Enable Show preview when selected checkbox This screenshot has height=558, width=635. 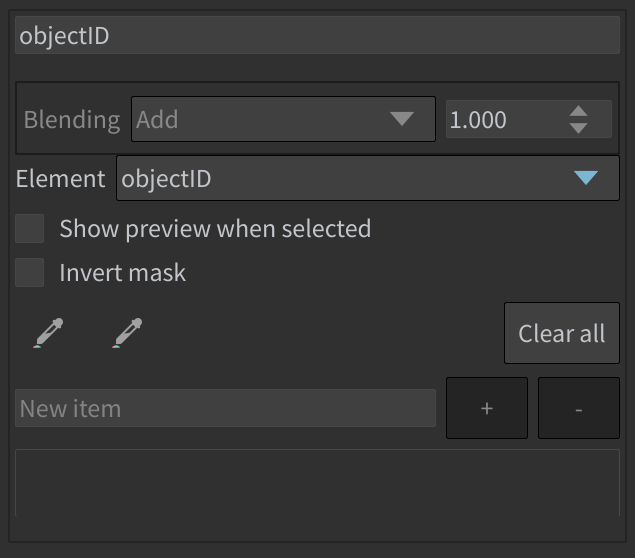coord(30,229)
